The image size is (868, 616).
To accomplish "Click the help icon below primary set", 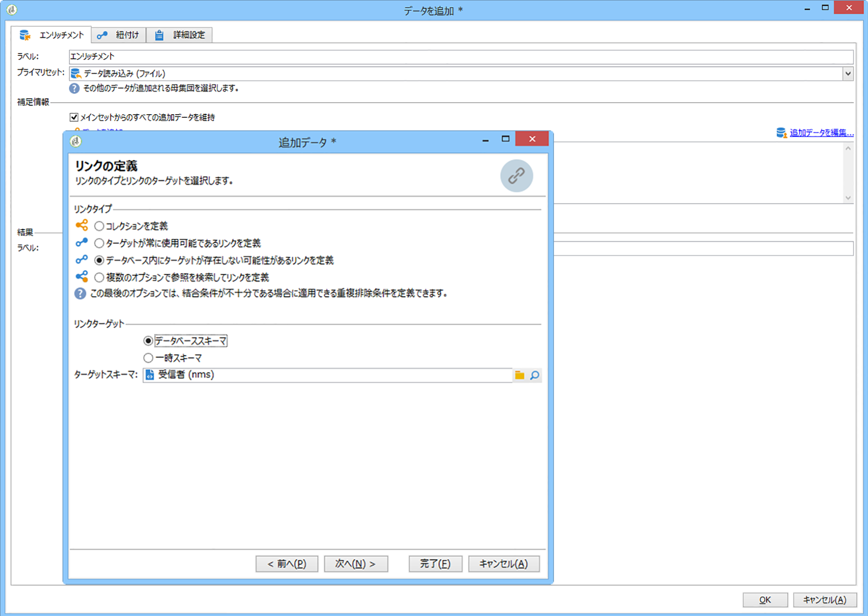I will (x=74, y=88).
